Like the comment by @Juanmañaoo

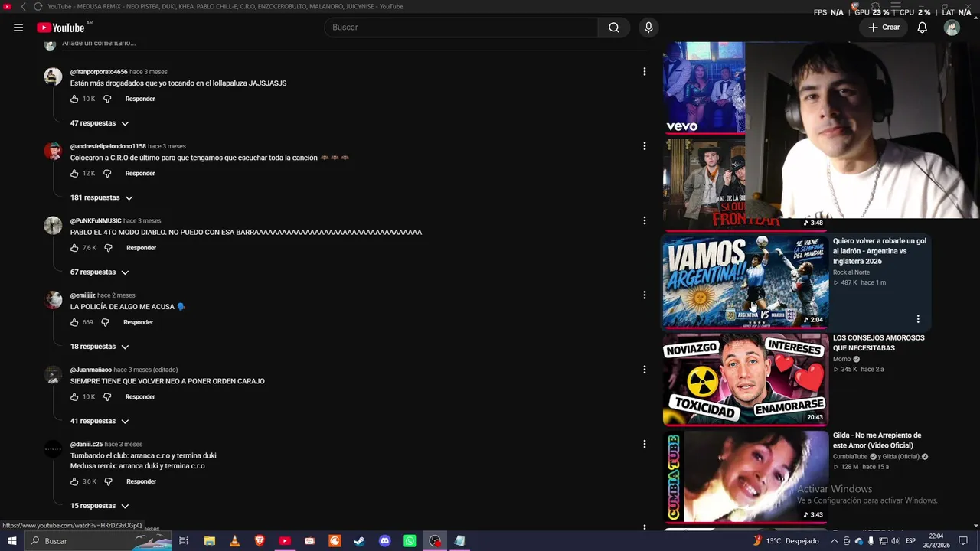click(74, 397)
